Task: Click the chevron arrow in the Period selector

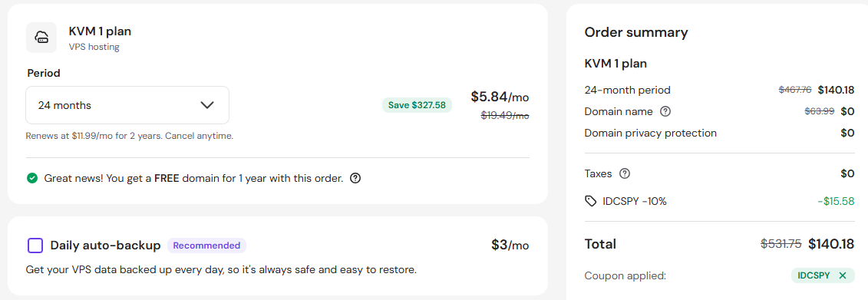Action: (207, 105)
